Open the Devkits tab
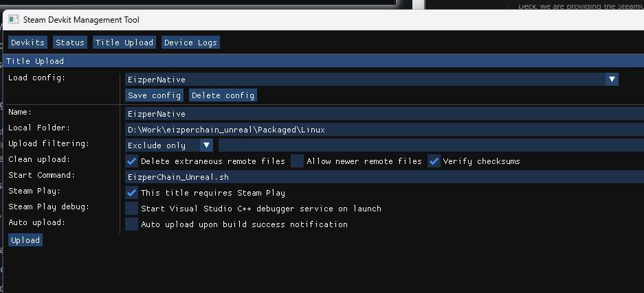The height and width of the screenshot is (293, 644). (x=27, y=43)
